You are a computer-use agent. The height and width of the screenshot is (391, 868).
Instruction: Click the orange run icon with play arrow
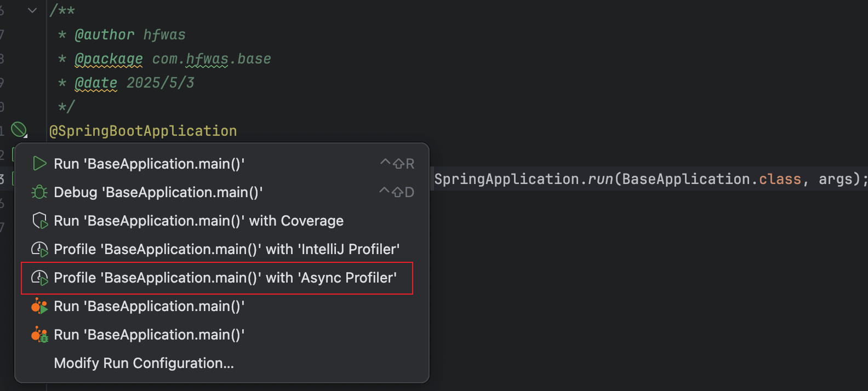point(39,306)
